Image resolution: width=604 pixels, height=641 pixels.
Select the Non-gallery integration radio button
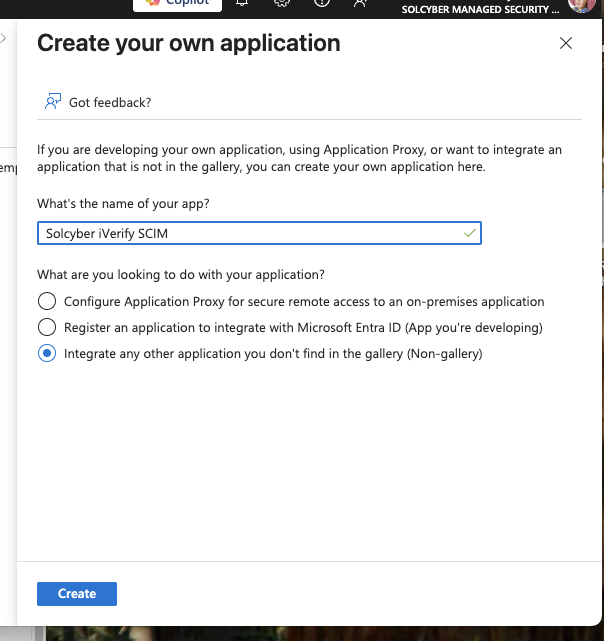click(x=46, y=353)
